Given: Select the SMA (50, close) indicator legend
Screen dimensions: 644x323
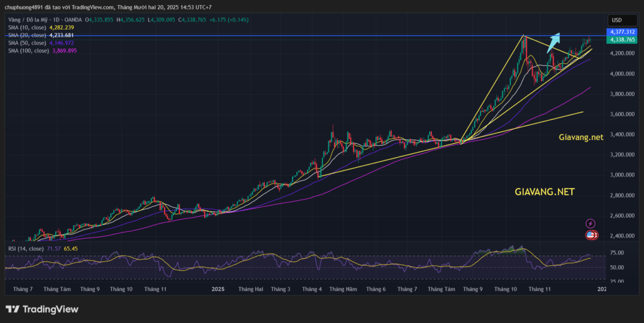Looking at the screenshot, I should click(26, 43).
